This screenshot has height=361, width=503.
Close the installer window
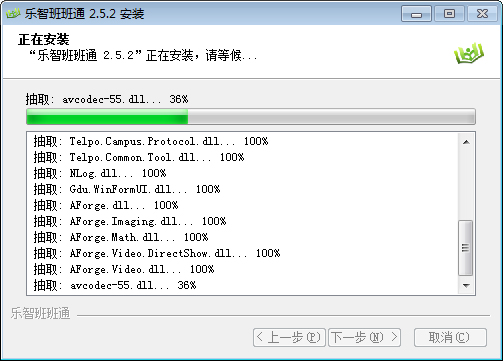click(482, 14)
